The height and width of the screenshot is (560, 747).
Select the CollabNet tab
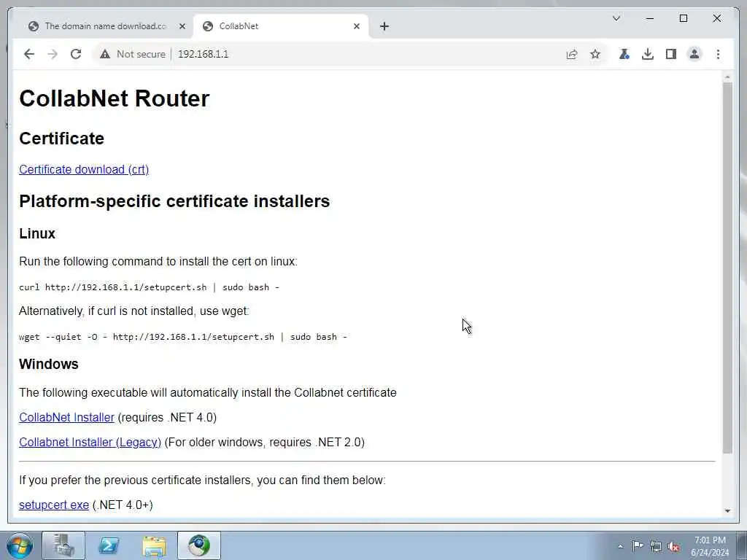pos(280,26)
